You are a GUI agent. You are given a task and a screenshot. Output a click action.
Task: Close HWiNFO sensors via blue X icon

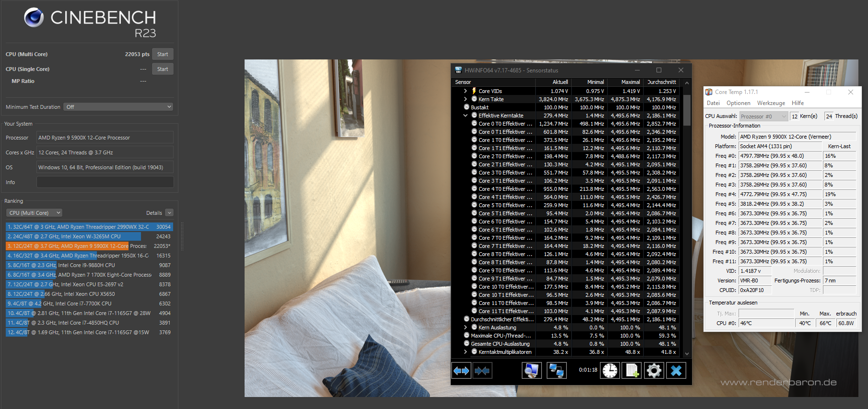[x=676, y=371]
